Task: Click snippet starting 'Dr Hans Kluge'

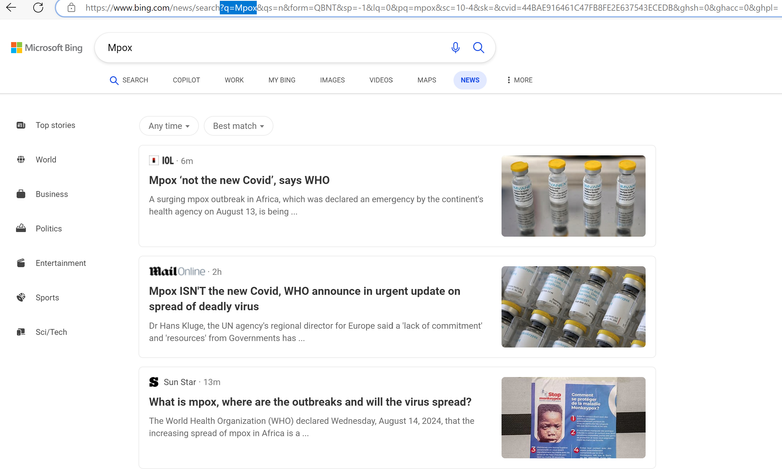Action: [x=316, y=332]
